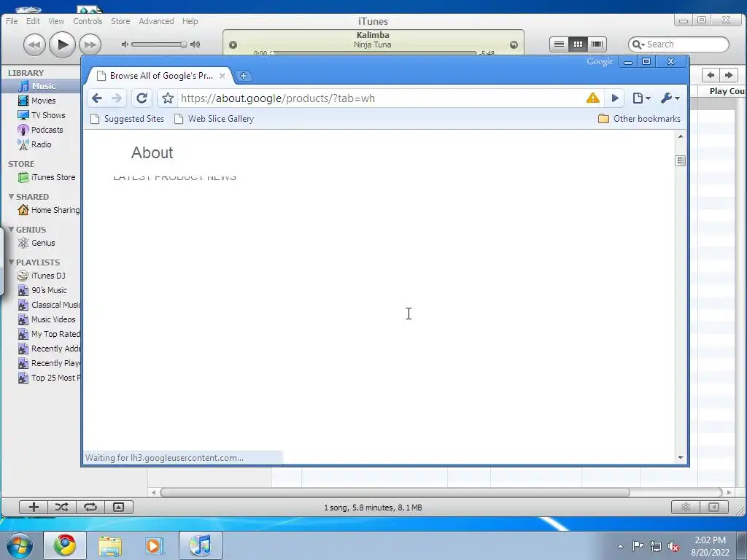The height and width of the screenshot is (560, 747).
Task: Click the iTunes Previous track button
Action: click(x=35, y=44)
